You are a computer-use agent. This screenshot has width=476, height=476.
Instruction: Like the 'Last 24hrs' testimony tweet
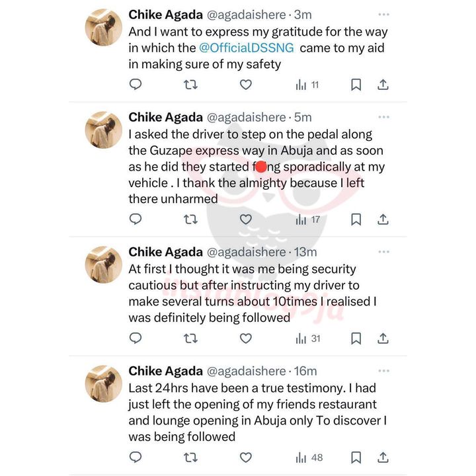click(245, 457)
